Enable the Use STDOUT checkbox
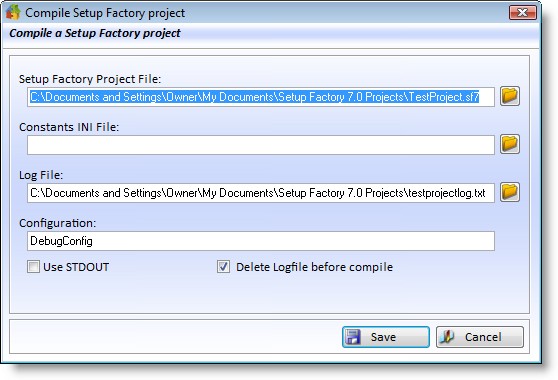Image resolution: width=558 pixels, height=380 pixels. click(33, 266)
